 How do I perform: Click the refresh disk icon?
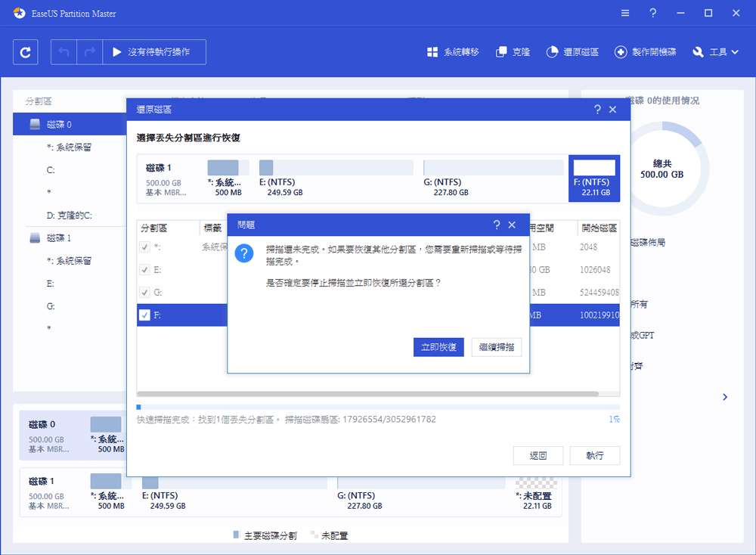tap(25, 52)
